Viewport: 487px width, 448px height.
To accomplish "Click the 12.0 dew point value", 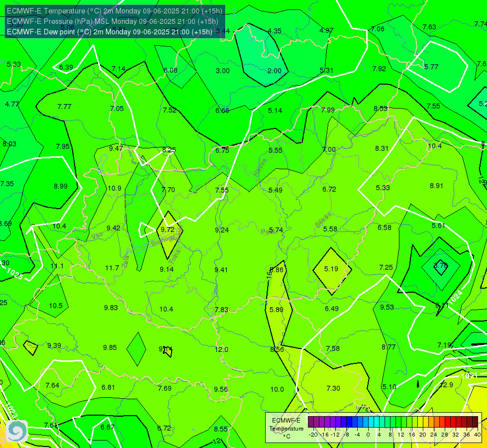I will (221, 349).
